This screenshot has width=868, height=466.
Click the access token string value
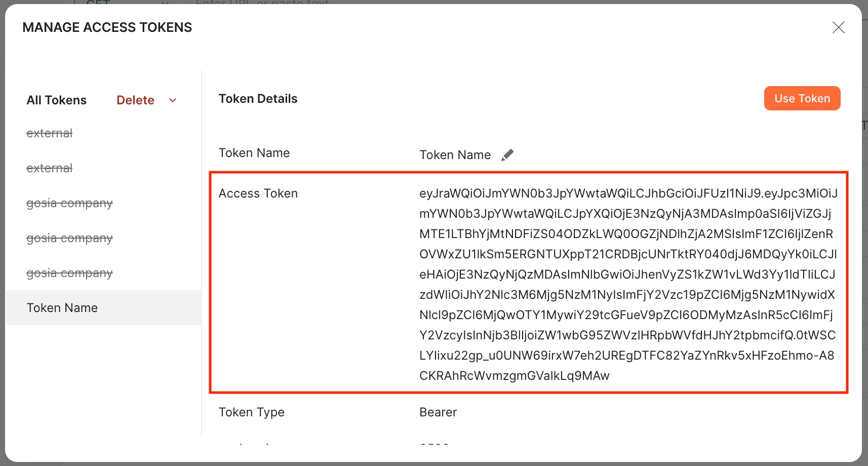[628, 285]
